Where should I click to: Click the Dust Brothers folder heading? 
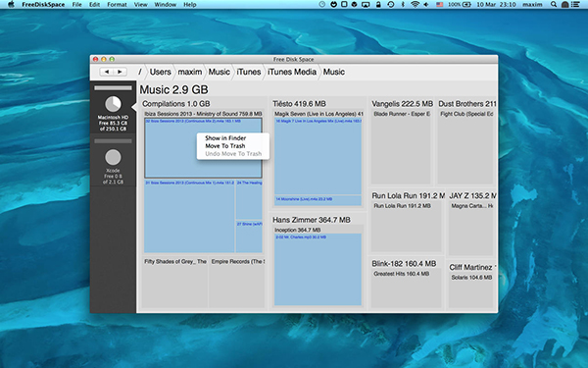pyautogui.click(x=467, y=104)
